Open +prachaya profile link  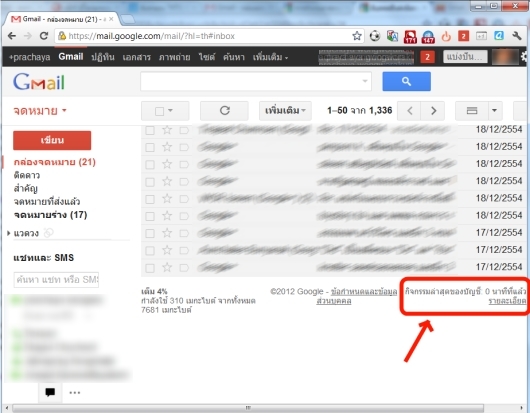(29, 57)
